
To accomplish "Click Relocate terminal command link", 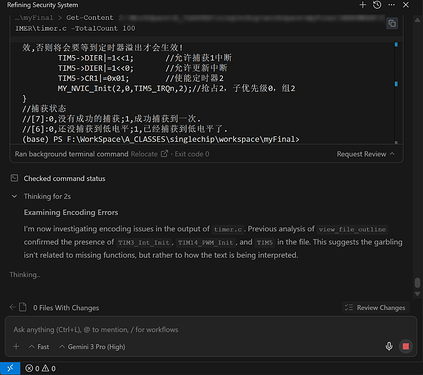I will 144,154.
